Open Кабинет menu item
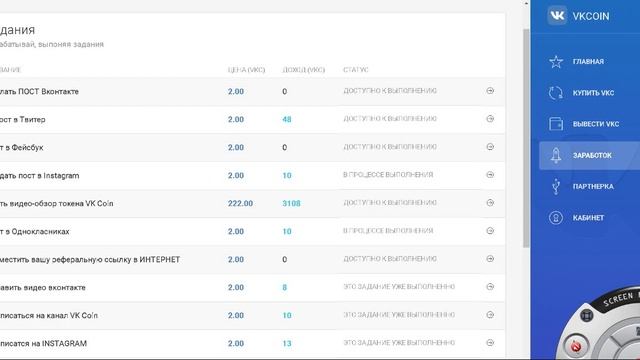The width and height of the screenshot is (640, 360). tap(588, 218)
